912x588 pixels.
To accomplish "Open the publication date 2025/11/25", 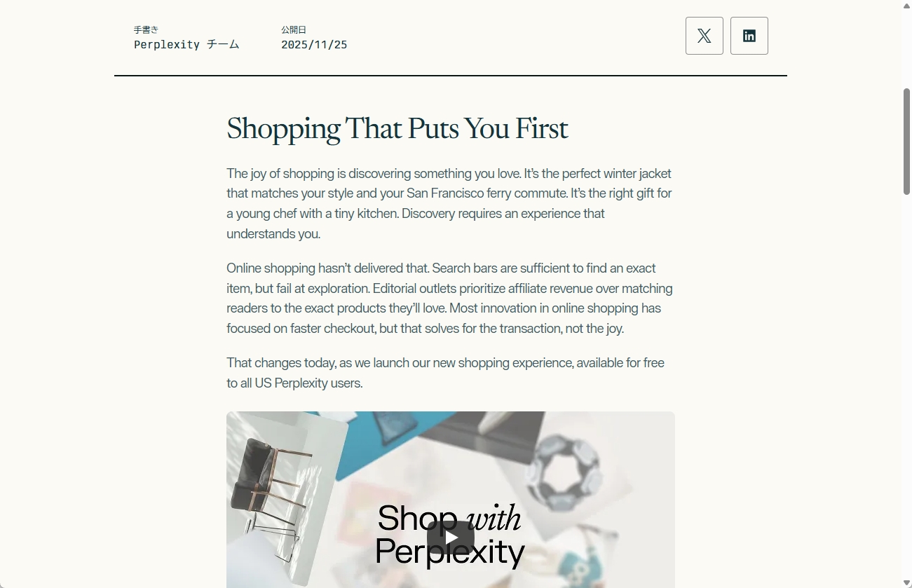I will click(314, 44).
